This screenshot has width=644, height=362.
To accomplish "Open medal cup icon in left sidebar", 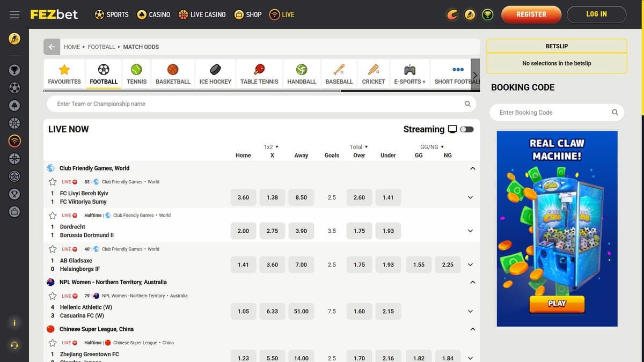I will [14, 194].
